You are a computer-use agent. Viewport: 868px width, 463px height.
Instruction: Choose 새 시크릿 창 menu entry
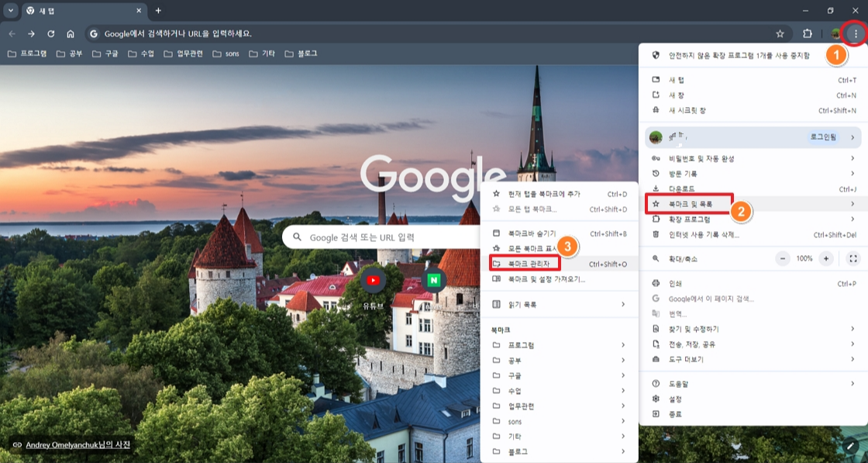[x=753, y=110]
